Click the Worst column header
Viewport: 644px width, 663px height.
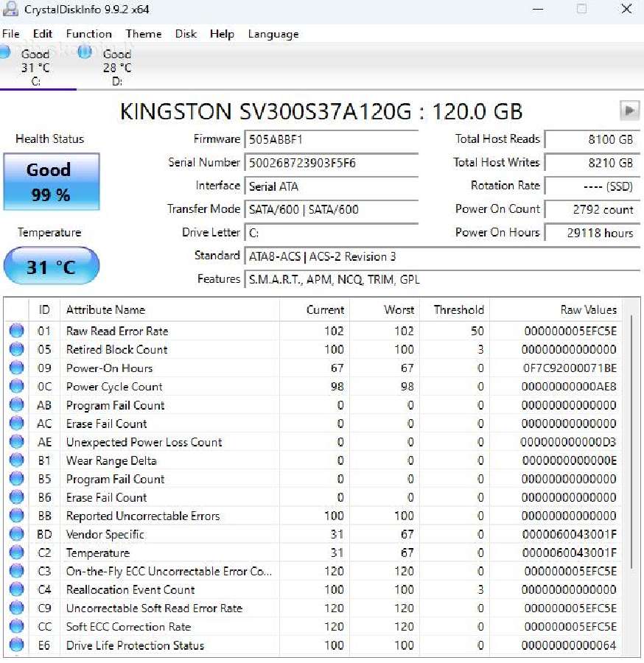385,310
